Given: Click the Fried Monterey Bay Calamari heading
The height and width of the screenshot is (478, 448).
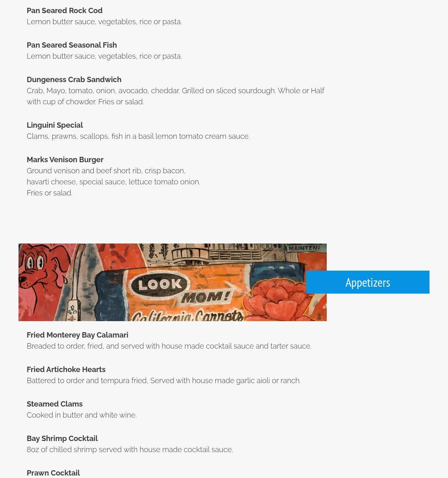Looking at the screenshot, I should tap(77, 335).
